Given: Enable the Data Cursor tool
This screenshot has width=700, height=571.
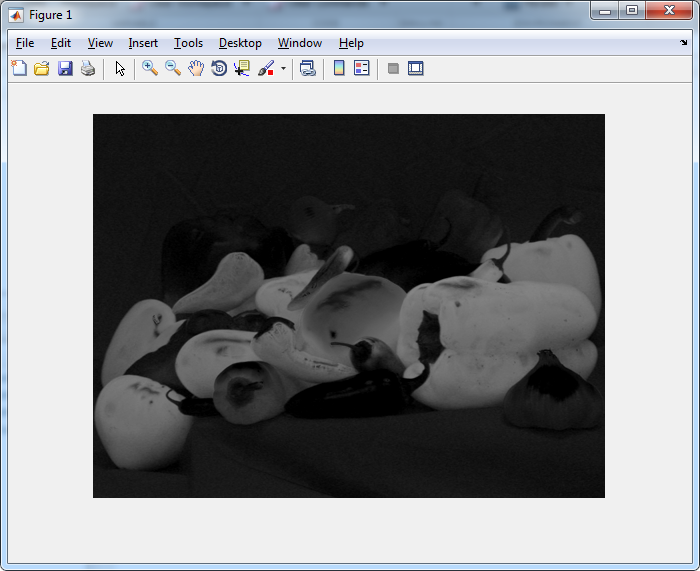Looking at the screenshot, I should pos(242,69).
